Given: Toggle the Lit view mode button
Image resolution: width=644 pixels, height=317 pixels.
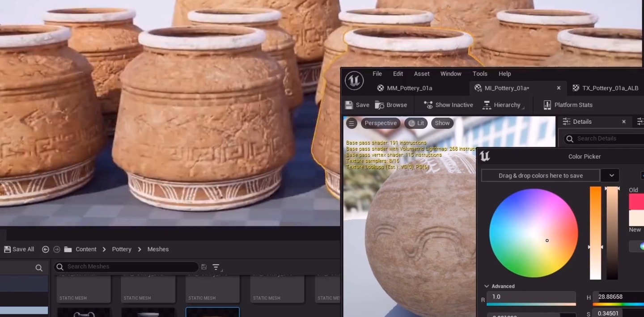Looking at the screenshot, I should click(416, 123).
